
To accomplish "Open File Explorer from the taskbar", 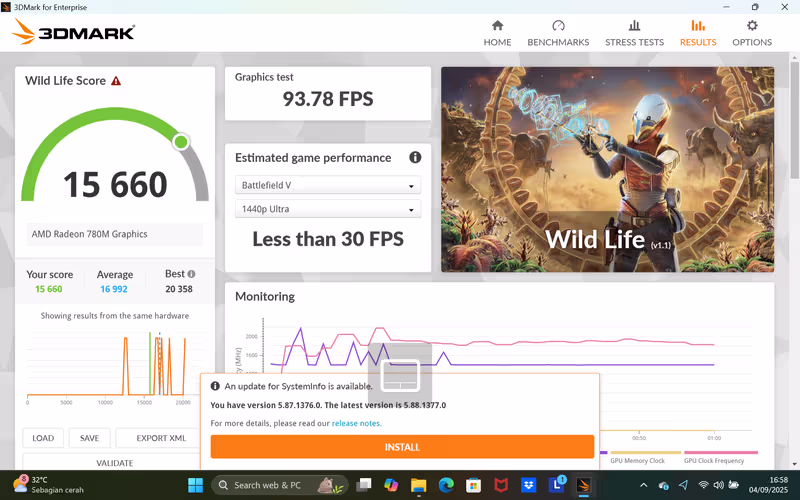I will click(x=418, y=485).
